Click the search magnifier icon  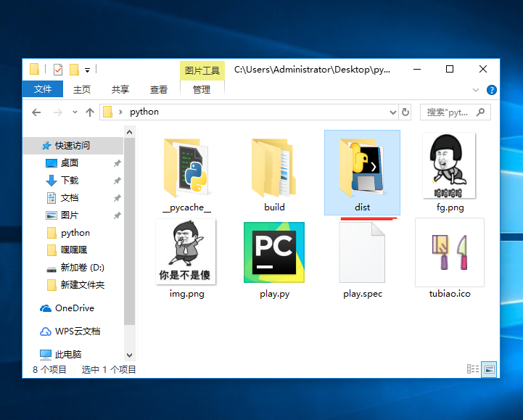coord(481,112)
